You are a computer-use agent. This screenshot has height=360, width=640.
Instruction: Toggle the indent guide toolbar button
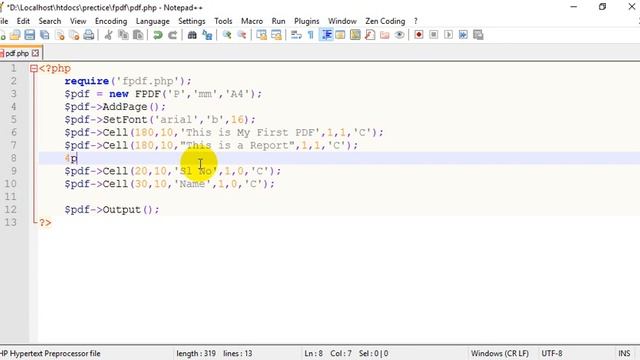(x=326, y=35)
